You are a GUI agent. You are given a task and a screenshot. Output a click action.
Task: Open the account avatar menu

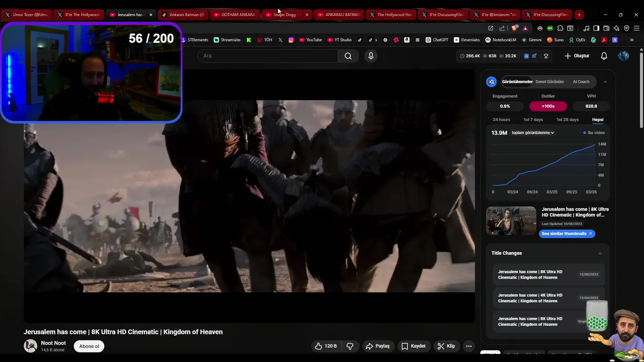point(623,56)
